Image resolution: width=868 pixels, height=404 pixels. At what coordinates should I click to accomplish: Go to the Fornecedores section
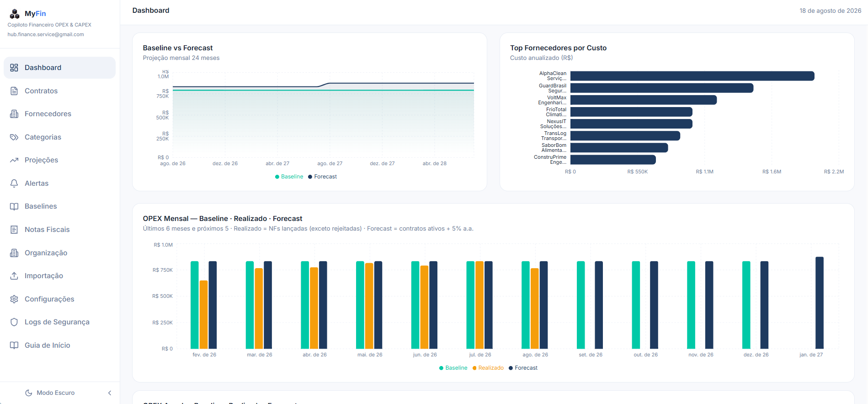tap(59, 114)
